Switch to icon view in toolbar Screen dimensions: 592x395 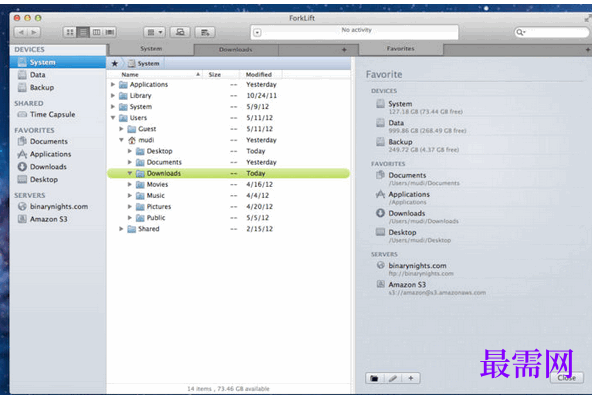coord(70,32)
